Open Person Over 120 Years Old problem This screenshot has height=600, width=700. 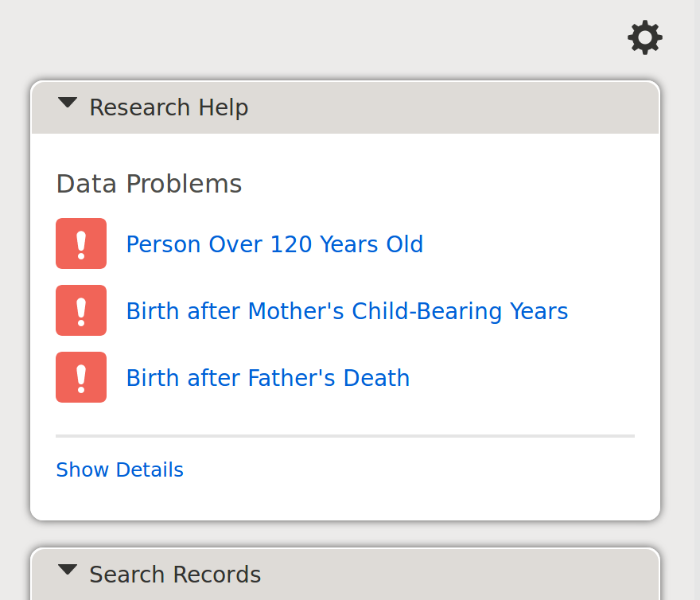[274, 244]
